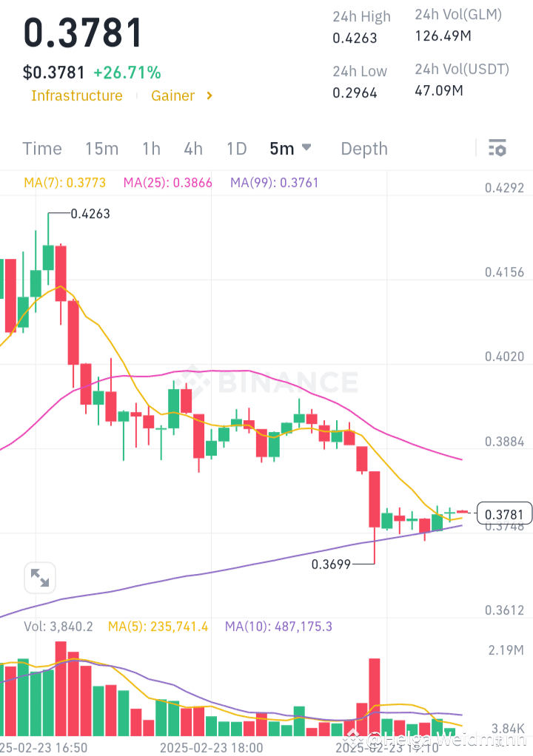Switch to the 1D timeframe tab
This screenshot has height=756, width=533.
236,148
